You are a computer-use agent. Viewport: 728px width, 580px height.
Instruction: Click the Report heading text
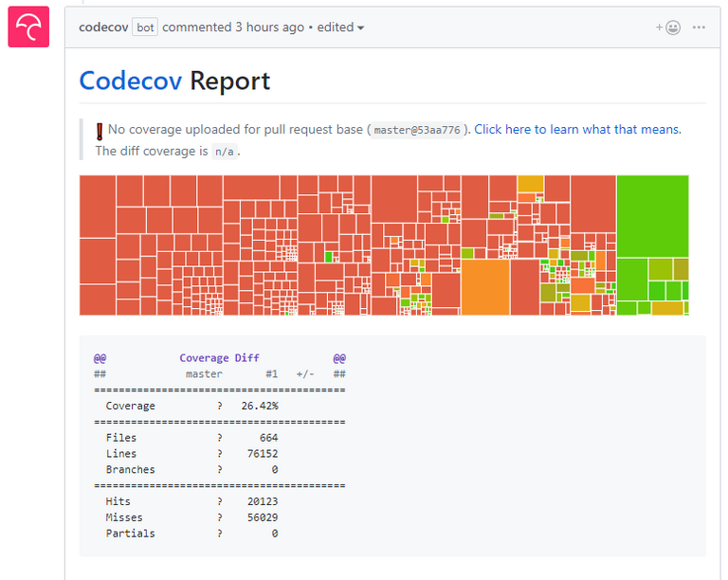click(x=229, y=81)
